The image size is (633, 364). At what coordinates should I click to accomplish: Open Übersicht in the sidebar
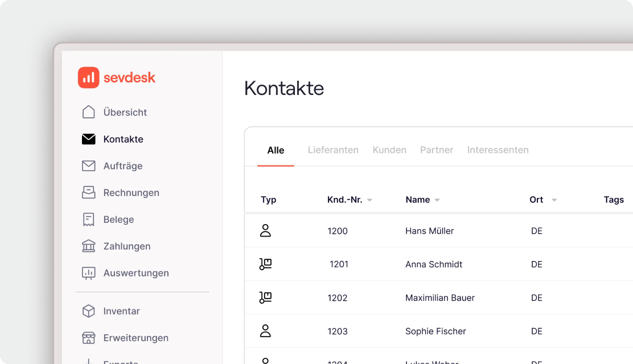pos(125,112)
